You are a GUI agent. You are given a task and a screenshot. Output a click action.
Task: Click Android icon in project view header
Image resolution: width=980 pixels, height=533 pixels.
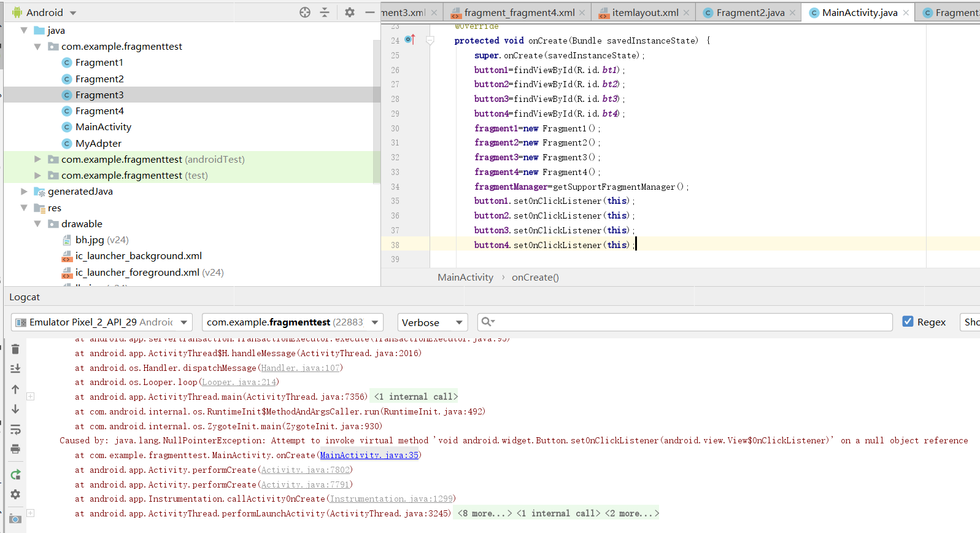[17, 12]
